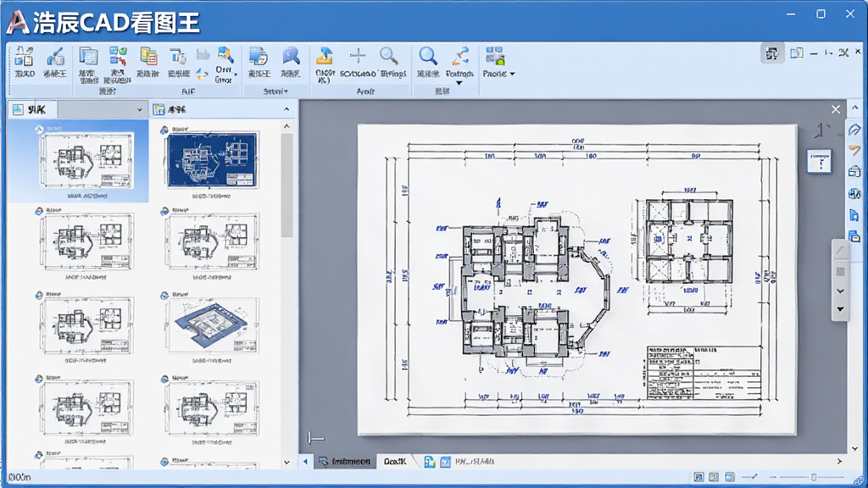Click the large blue magnifier zoom icon
This screenshot has height=488, width=868.
[x=428, y=57]
